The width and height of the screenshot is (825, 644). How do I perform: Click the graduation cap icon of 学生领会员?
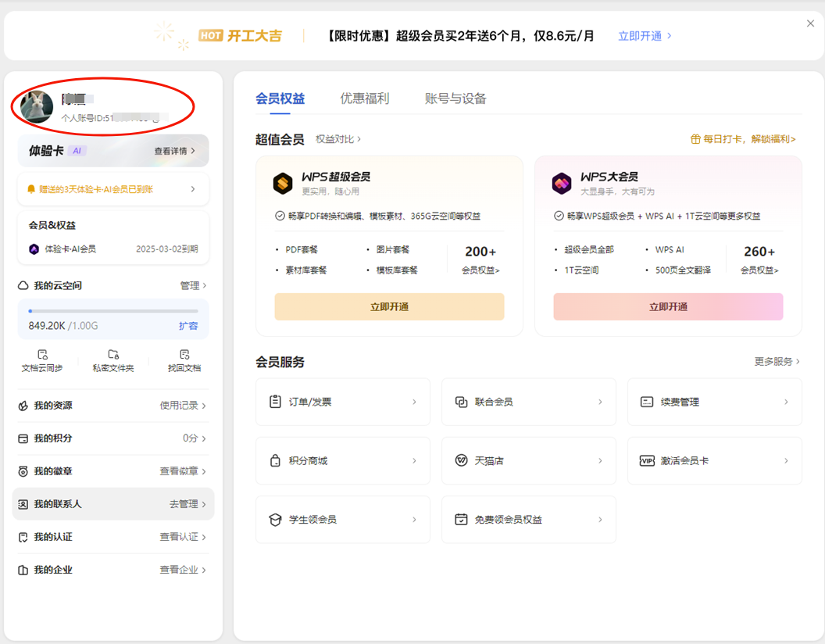tap(275, 520)
